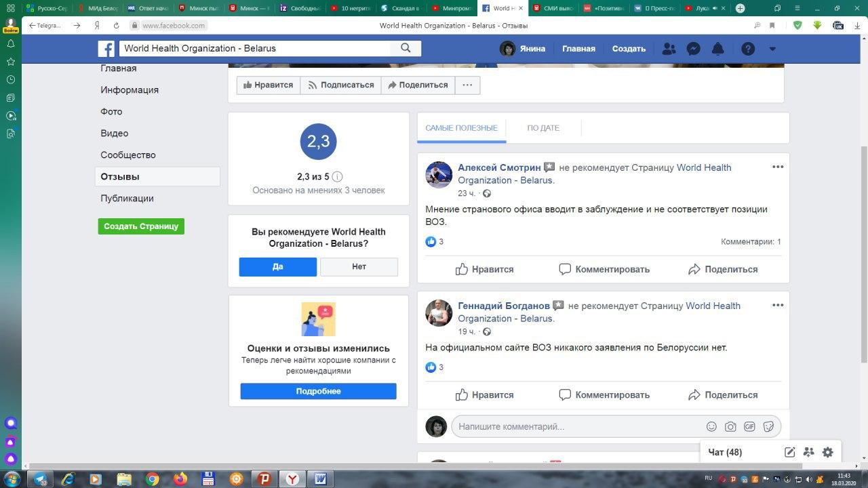The width and height of the screenshot is (868, 488).
Task: Click the Нравится page button
Action: click(x=269, y=85)
